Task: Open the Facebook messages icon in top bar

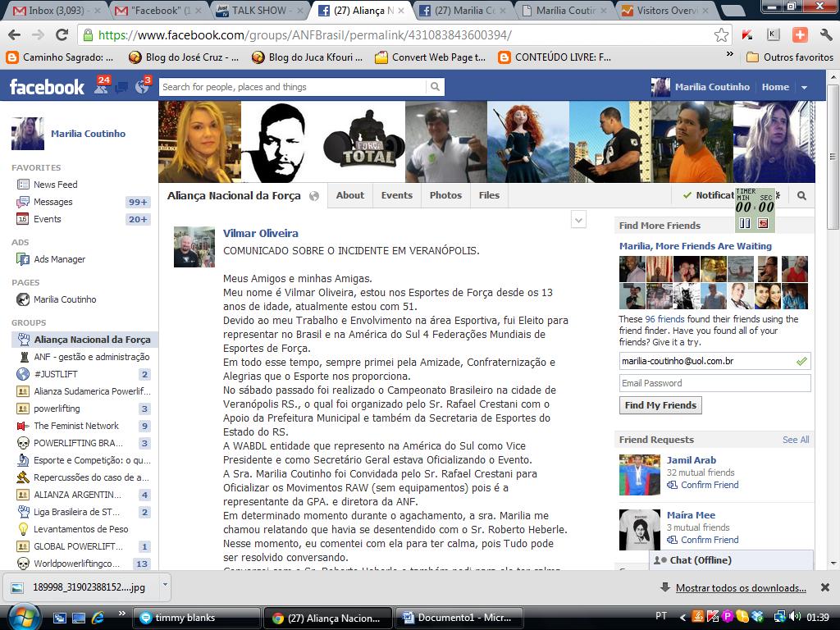Action: 121,87
